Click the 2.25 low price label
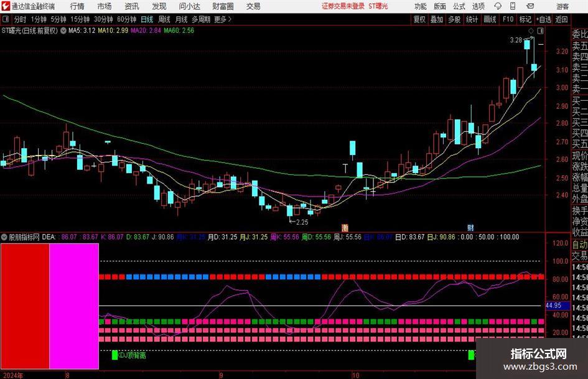This screenshot has width=588, height=379. (x=302, y=222)
